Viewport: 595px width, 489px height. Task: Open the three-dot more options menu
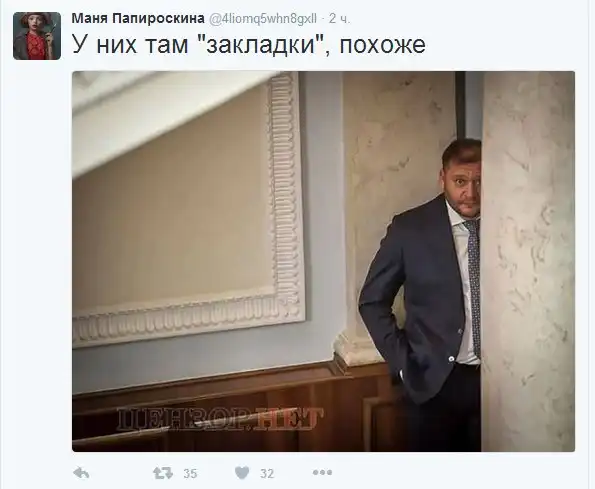pos(323,473)
